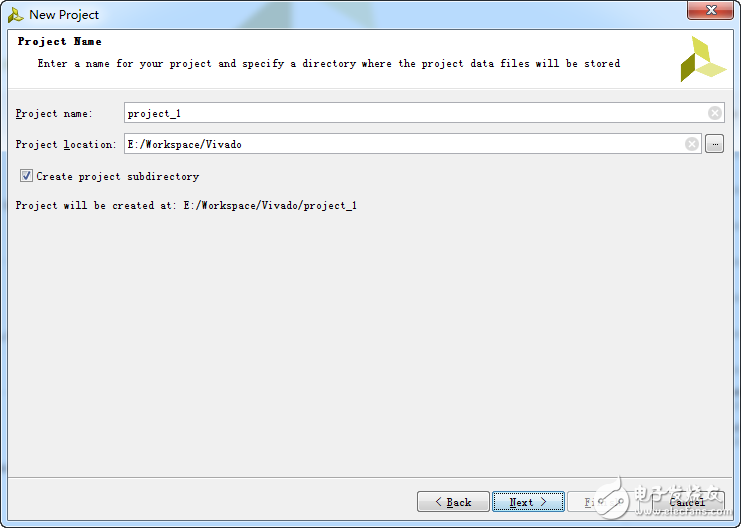Clear the Project name field with its X icon
Image resolution: width=741 pixels, height=528 pixels.
(715, 113)
